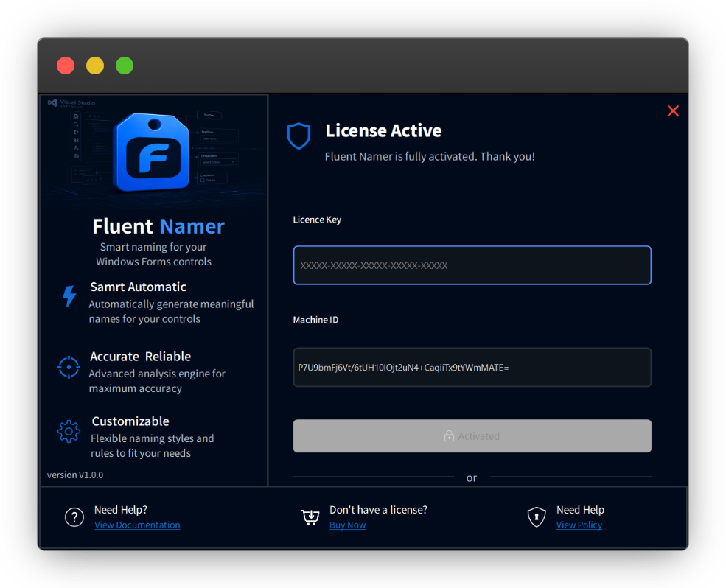
Task: Click the shopping cart icon
Action: (x=310, y=517)
